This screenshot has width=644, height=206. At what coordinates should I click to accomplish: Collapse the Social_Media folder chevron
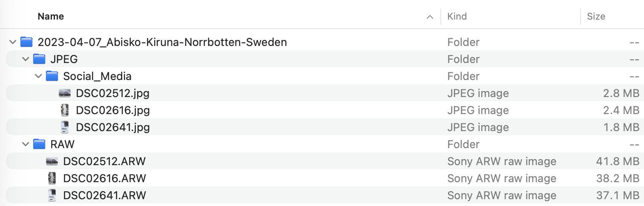pyautogui.click(x=38, y=76)
